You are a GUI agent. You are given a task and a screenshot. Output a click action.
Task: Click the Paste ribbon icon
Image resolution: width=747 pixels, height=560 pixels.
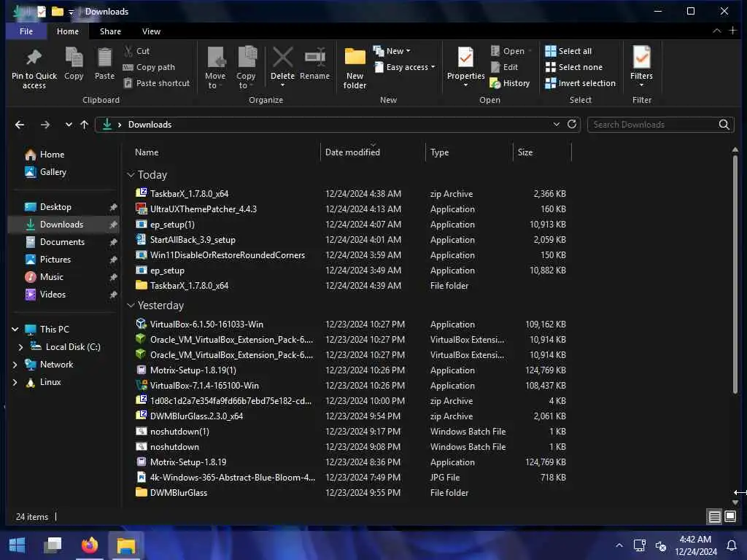(x=104, y=58)
